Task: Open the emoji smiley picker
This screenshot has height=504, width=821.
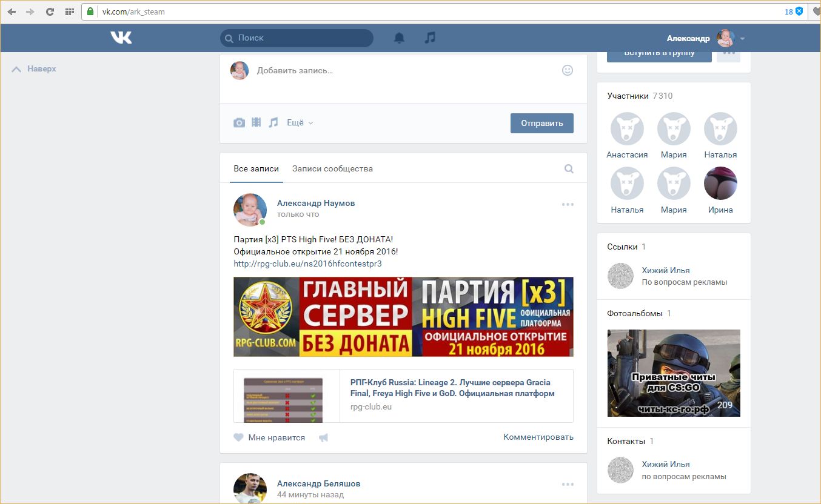Action: coord(567,70)
